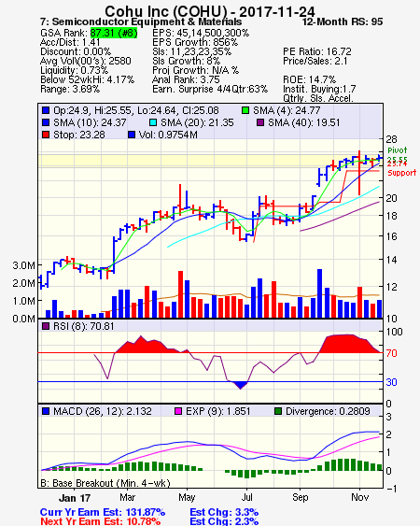
Task: Click the green Pivot label
Action: (398, 150)
